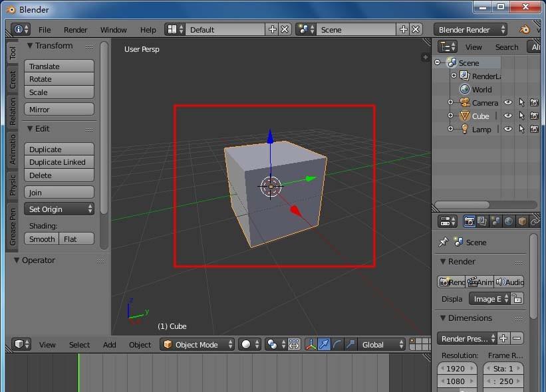Toggle Lamp selectability arrow in the Outliner

(521, 128)
